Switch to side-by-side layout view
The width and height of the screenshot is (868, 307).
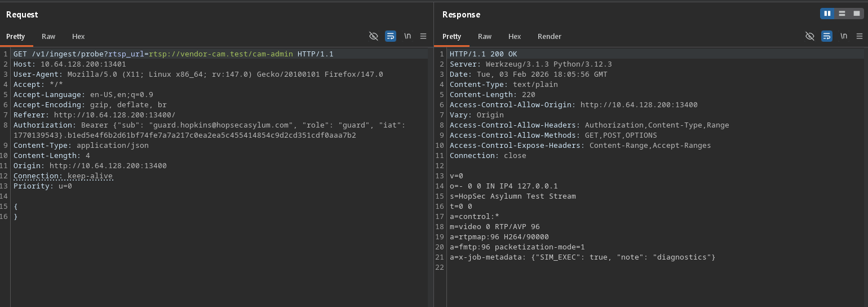(x=827, y=14)
